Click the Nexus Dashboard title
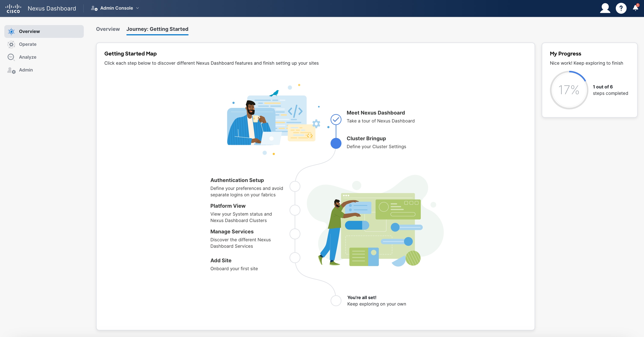 (x=52, y=8)
